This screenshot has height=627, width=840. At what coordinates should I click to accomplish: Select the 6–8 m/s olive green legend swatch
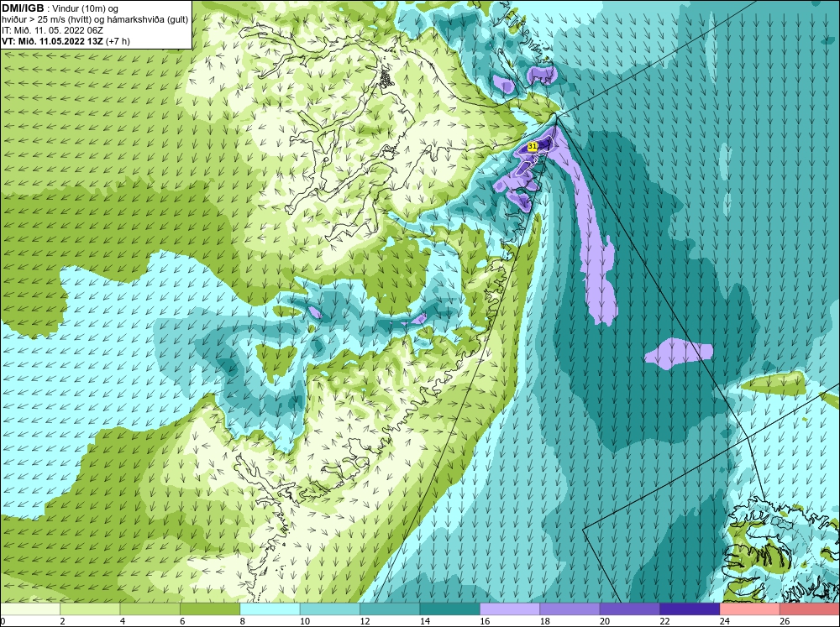[210, 609]
